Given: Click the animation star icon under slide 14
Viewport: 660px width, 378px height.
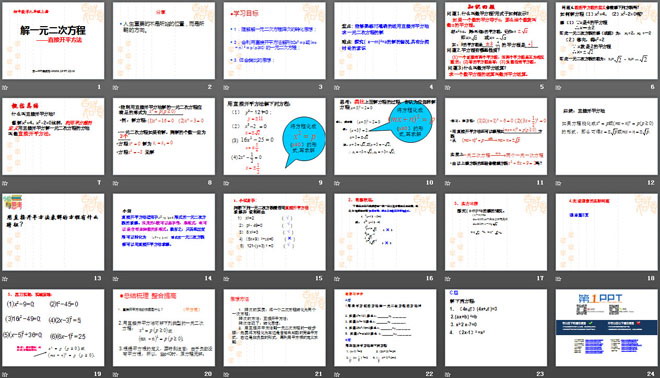Looking at the screenshot, I should 116,279.
